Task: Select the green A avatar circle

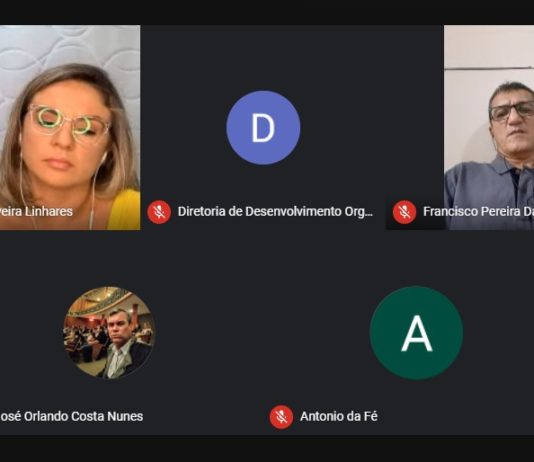Action: point(416,333)
